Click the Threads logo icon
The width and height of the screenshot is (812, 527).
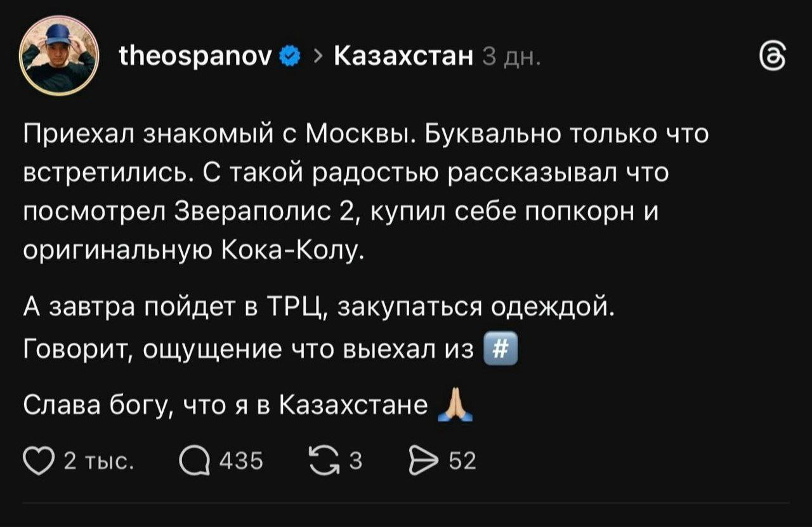(773, 58)
